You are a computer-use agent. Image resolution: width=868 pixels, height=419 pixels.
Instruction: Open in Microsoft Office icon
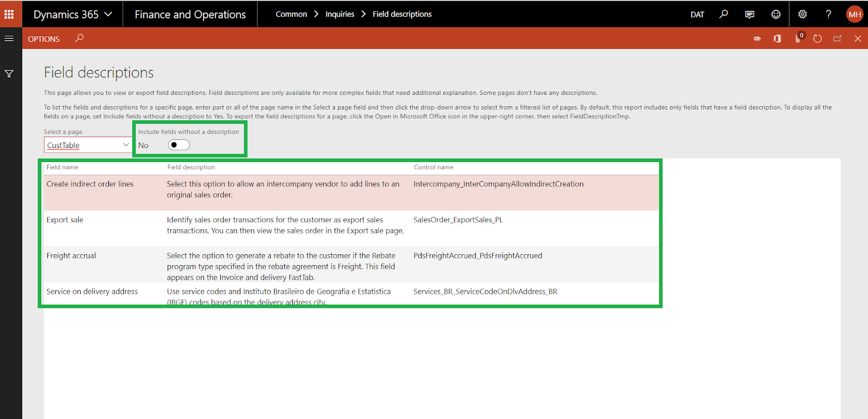point(777,38)
